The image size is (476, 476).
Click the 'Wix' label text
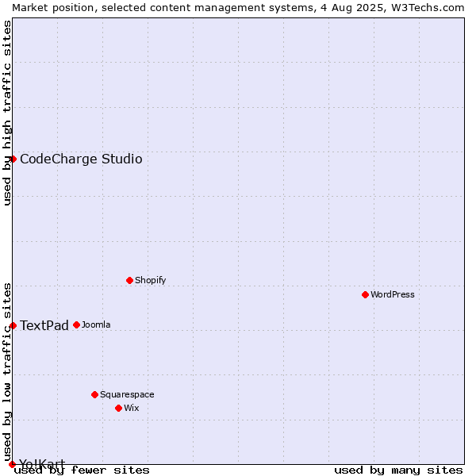click(x=132, y=408)
